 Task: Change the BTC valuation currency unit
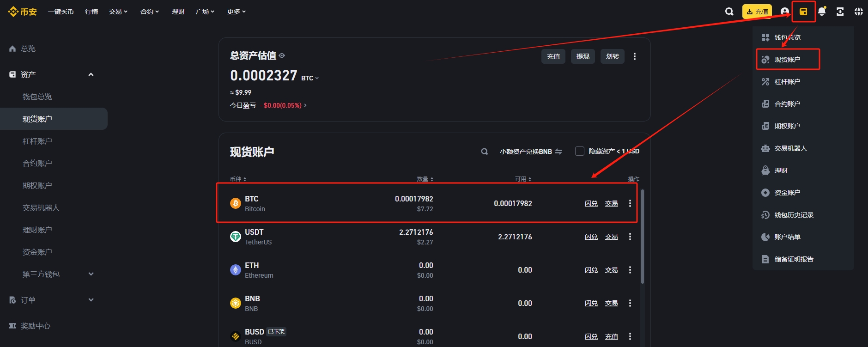310,78
